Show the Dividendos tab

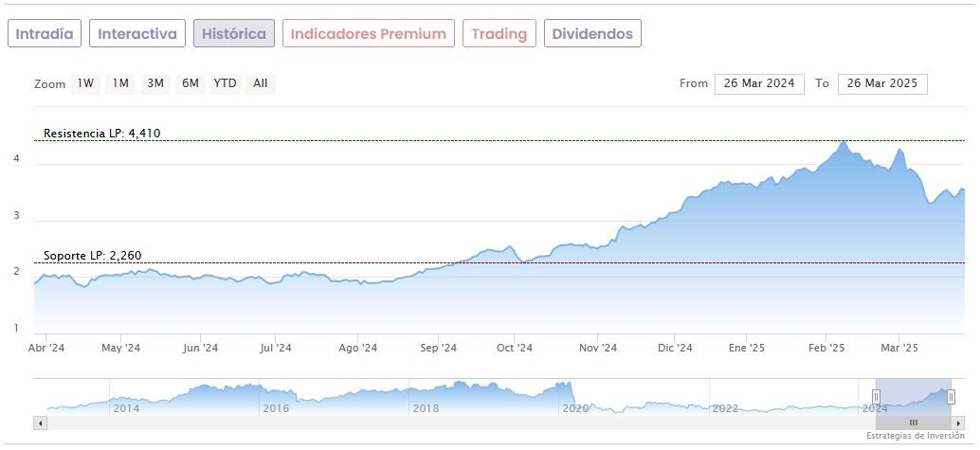tap(592, 34)
